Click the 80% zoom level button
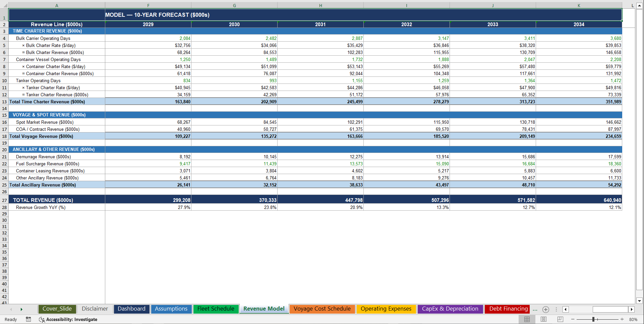The width and height of the screenshot is (644, 324). click(633, 319)
